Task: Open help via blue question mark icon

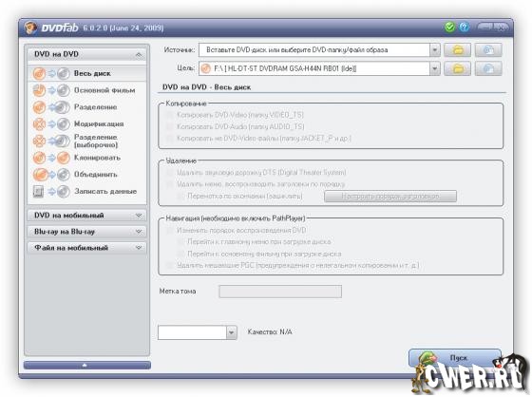Action: pos(465,28)
